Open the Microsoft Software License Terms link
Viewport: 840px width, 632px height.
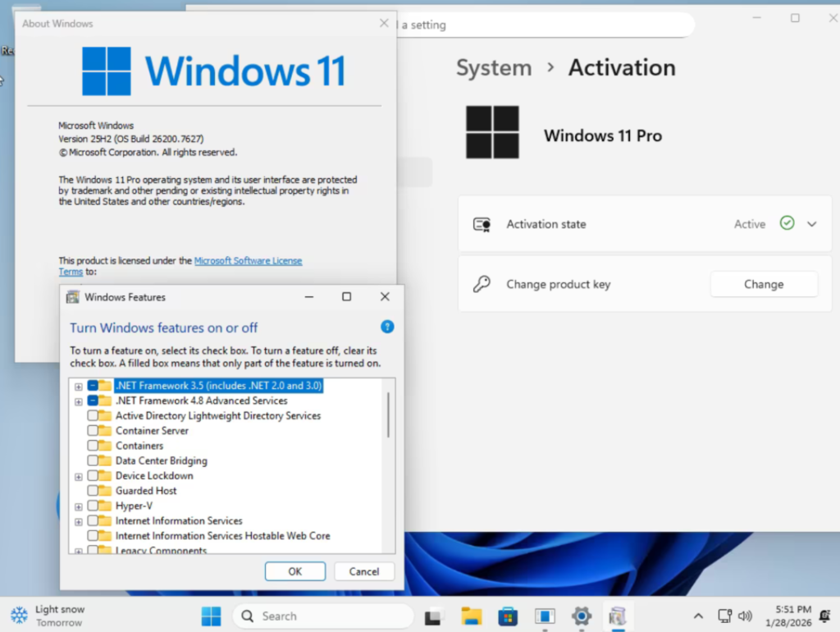point(248,261)
